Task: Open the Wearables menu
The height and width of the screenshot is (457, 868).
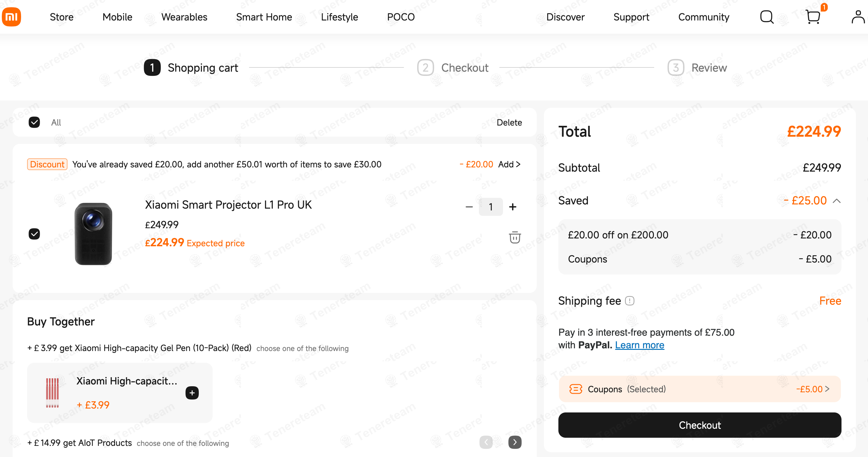Action: click(184, 17)
